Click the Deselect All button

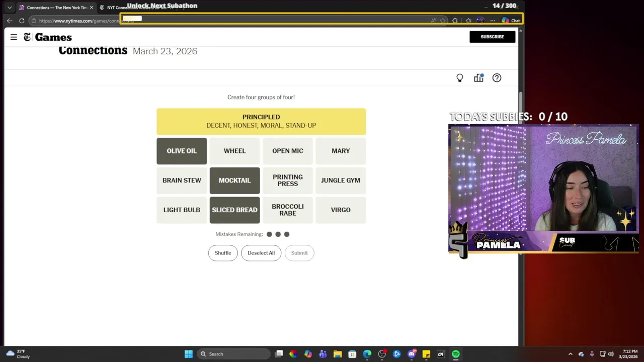click(261, 253)
